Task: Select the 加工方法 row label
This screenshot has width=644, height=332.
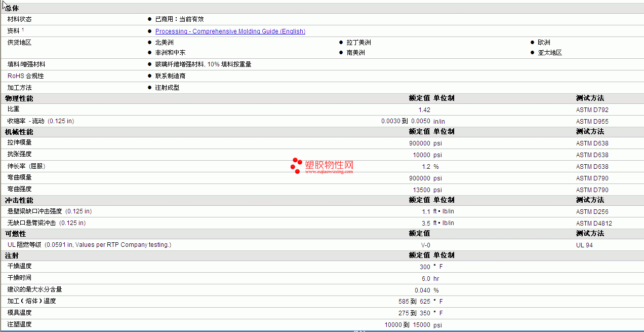Action: 20,88
